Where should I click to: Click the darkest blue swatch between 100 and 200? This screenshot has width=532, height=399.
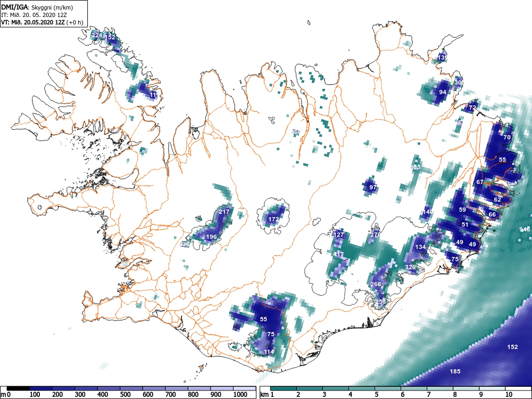point(41,388)
